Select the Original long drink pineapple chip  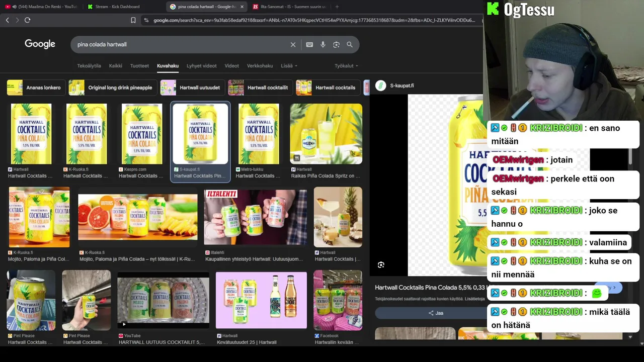[x=112, y=87]
